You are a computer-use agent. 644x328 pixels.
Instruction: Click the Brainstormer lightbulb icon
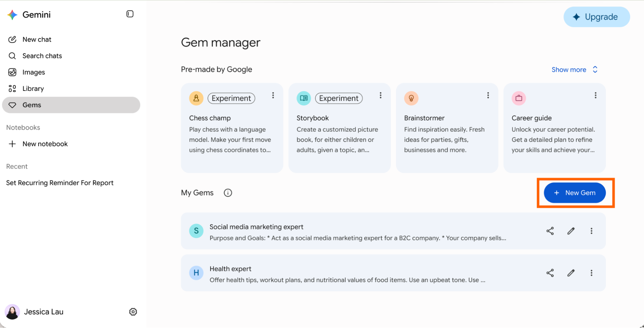click(411, 98)
